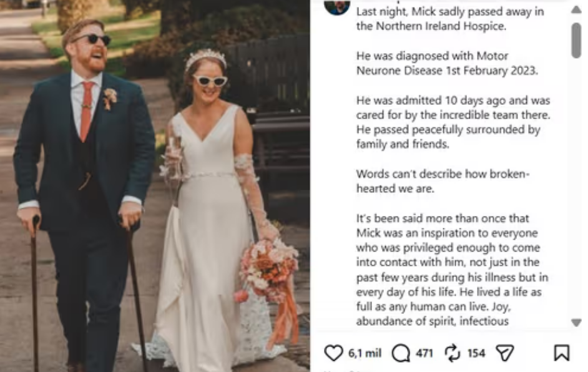
Task: Click the scrollbar up arrow
Action: tap(576, 10)
